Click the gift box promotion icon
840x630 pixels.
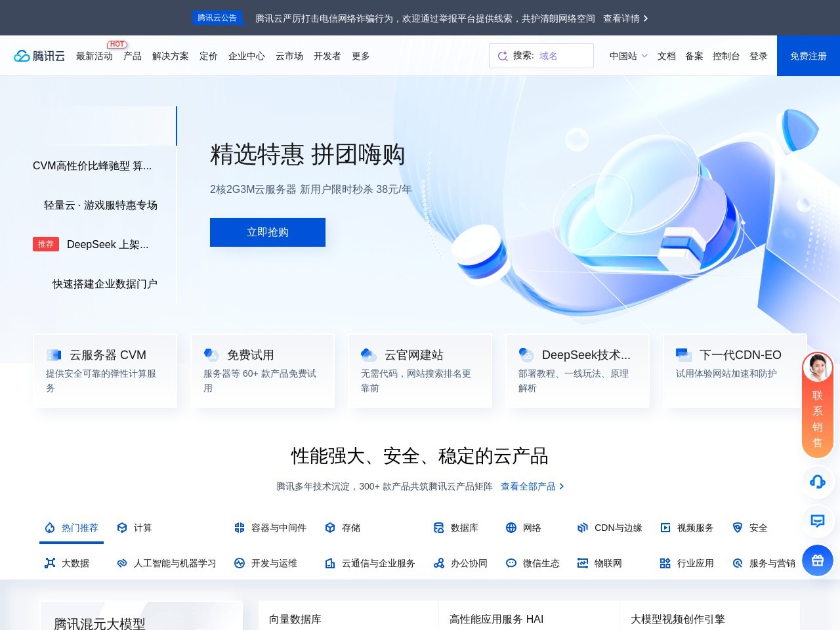coord(817,561)
